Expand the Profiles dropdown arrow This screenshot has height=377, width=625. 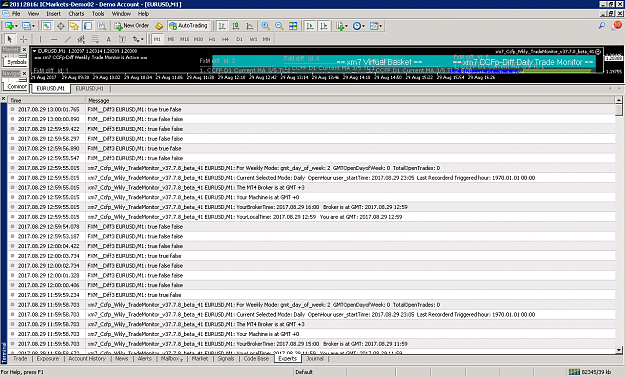[x=33, y=26]
